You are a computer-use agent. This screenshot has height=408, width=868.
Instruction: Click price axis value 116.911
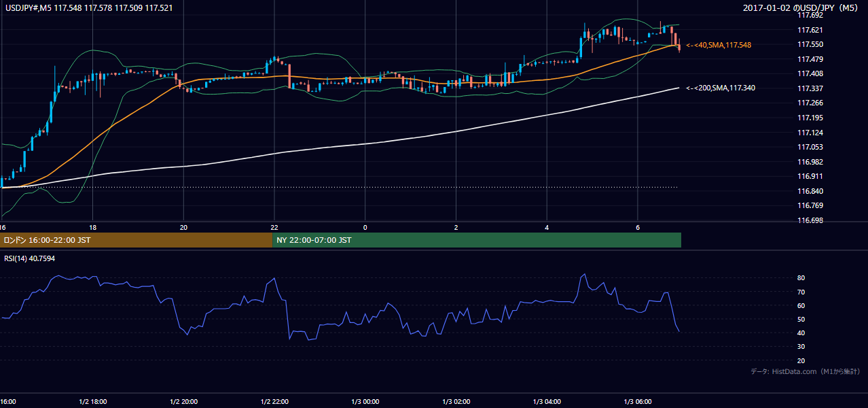click(x=810, y=176)
